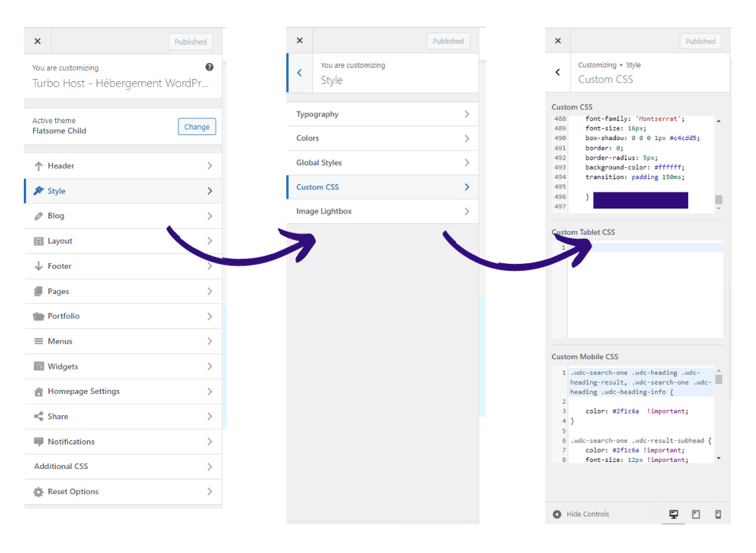Open Homepage Settings section
Screen dimensions: 756x553
click(x=123, y=391)
